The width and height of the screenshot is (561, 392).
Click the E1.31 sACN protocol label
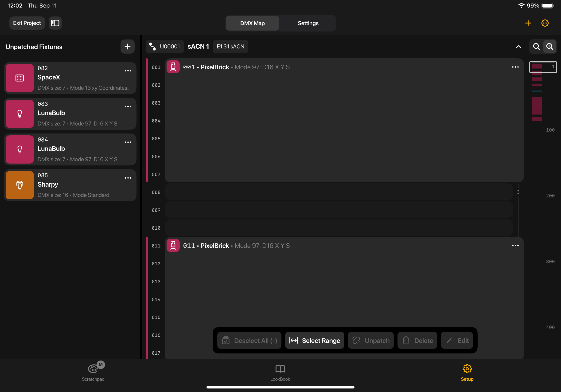point(230,47)
